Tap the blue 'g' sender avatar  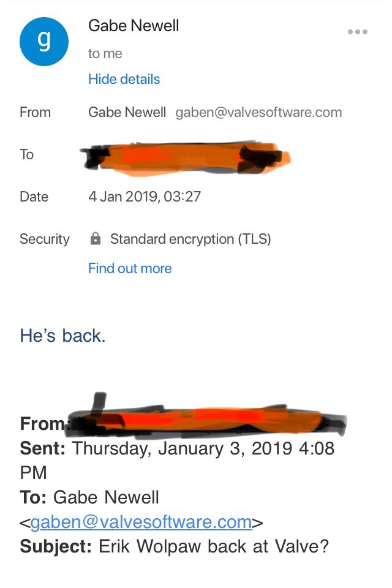pos(44,41)
